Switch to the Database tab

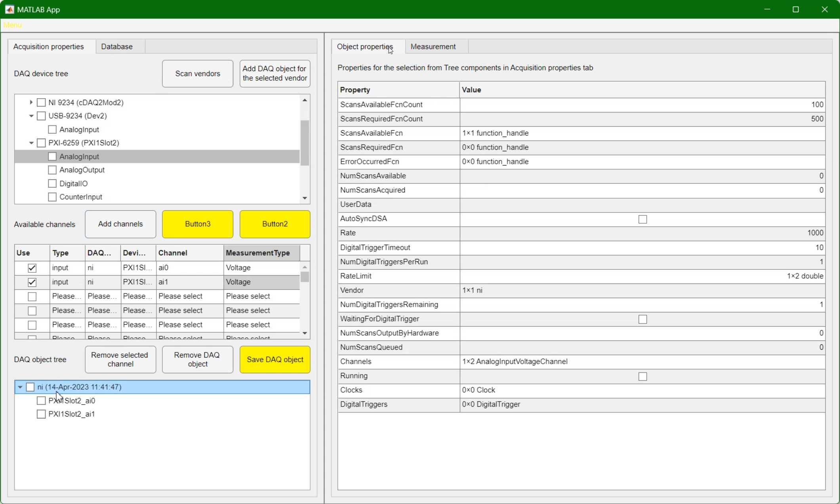[x=117, y=46]
